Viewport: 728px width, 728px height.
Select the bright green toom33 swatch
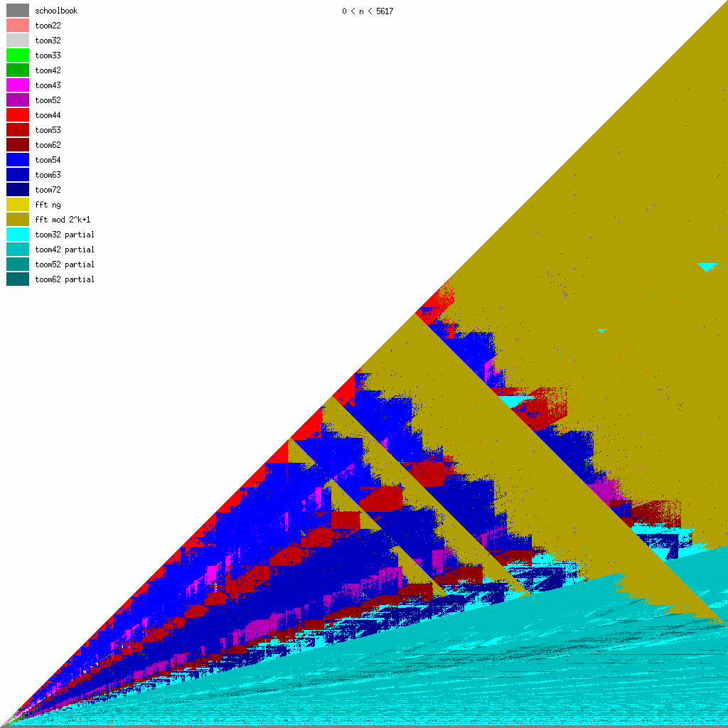click(x=18, y=55)
